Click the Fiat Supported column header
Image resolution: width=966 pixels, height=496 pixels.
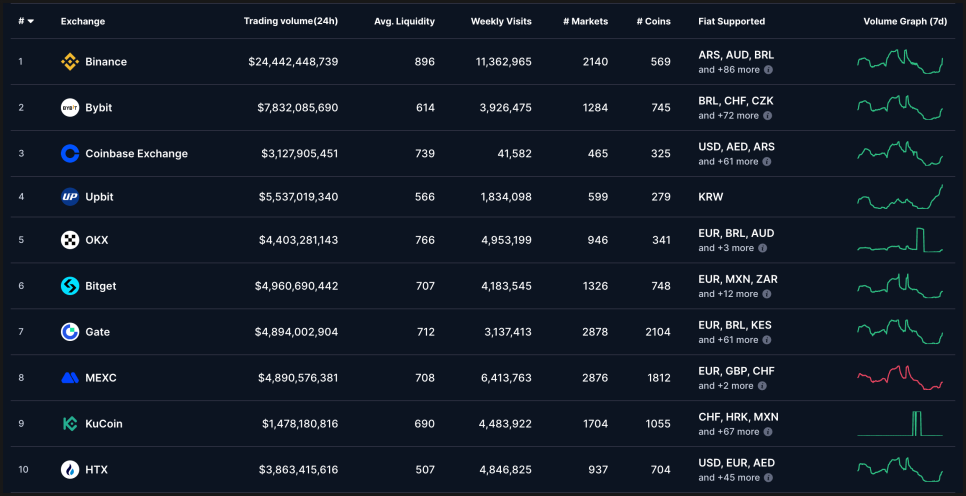click(x=731, y=22)
